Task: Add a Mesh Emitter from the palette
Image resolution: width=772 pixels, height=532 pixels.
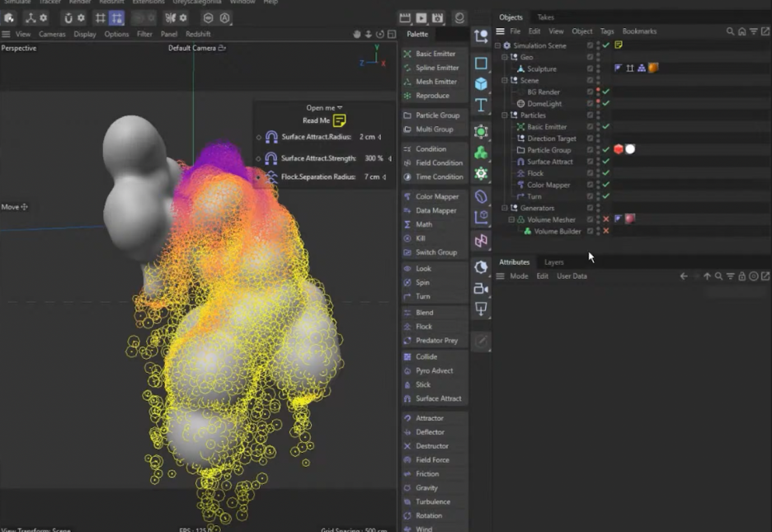Action: [434, 82]
